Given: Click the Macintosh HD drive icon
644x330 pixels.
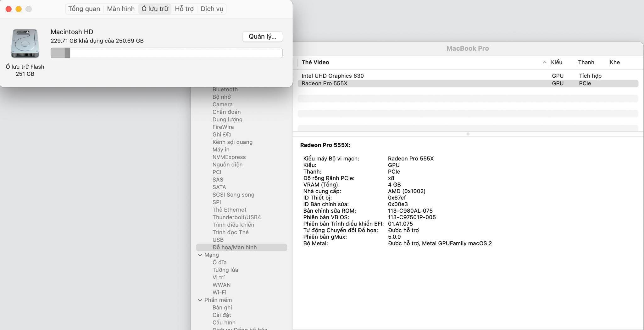Looking at the screenshot, I should (x=25, y=43).
